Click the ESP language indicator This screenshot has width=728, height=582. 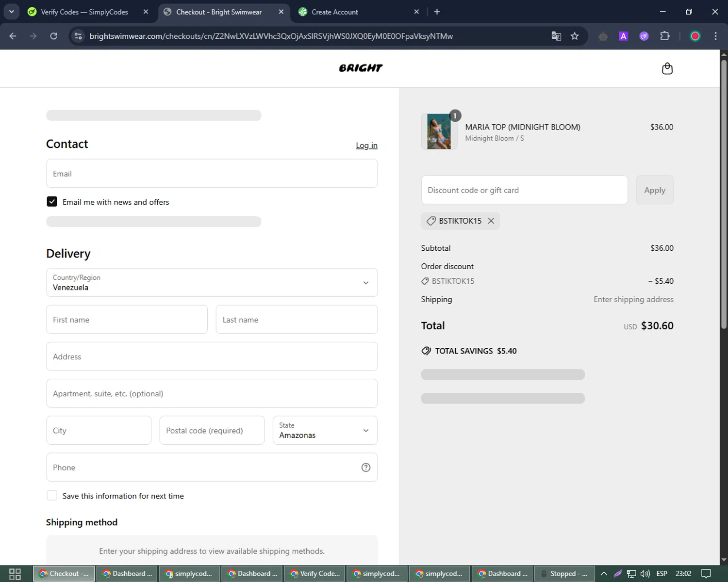pos(662,574)
